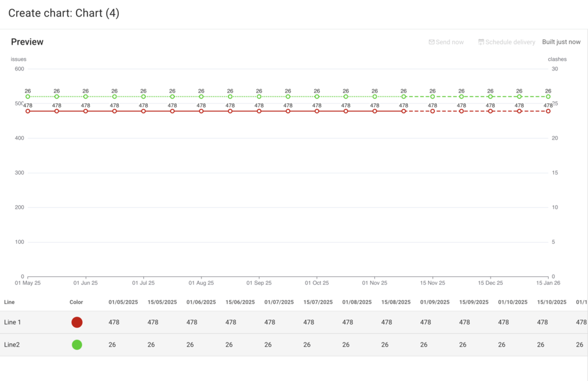Select the red data point at 01 Sep 25
The height and width of the screenshot is (381, 588).
click(259, 111)
